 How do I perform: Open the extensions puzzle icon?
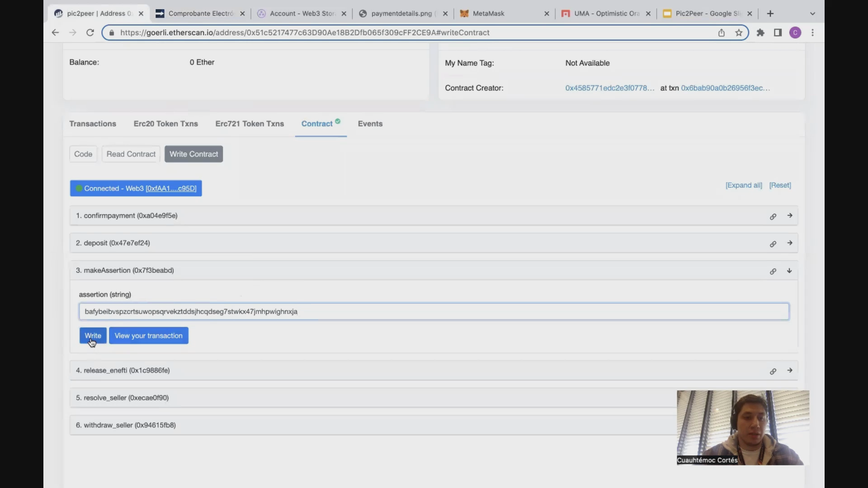[x=760, y=33]
